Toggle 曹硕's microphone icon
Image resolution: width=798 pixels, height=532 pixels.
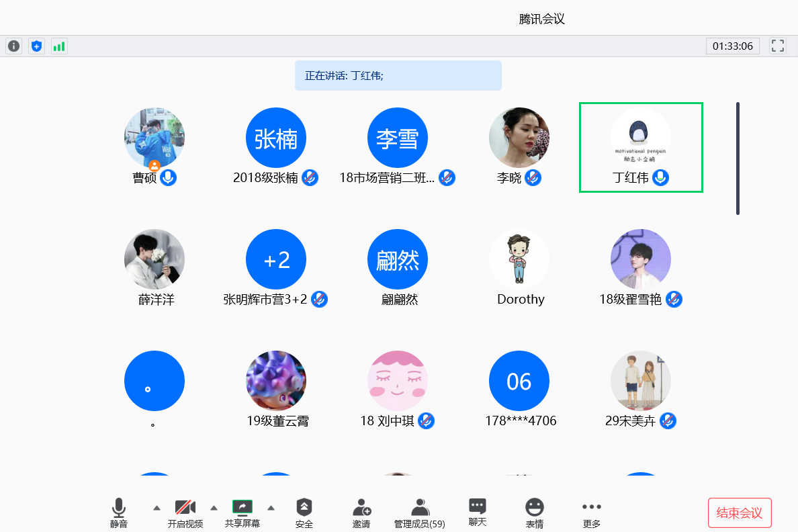click(169, 178)
